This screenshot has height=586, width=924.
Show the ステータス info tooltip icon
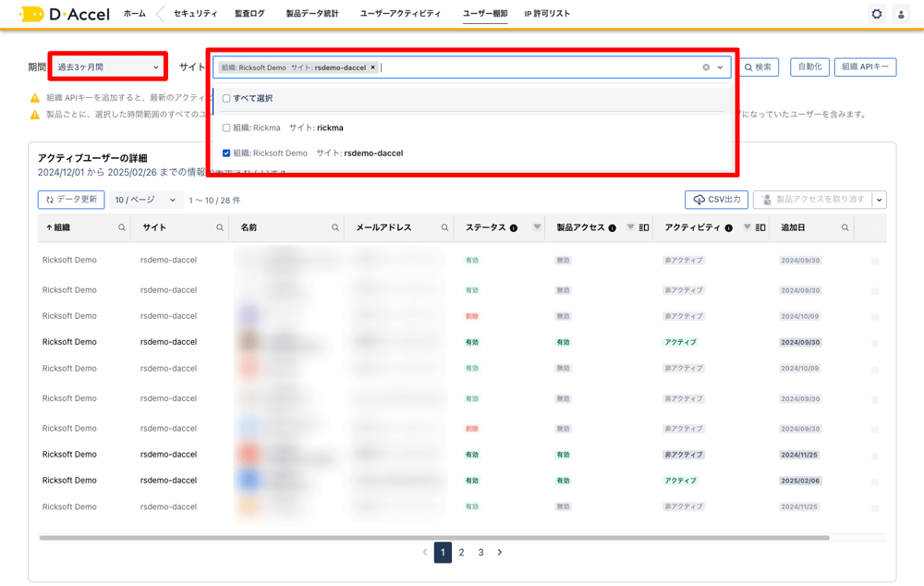[x=514, y=228]
